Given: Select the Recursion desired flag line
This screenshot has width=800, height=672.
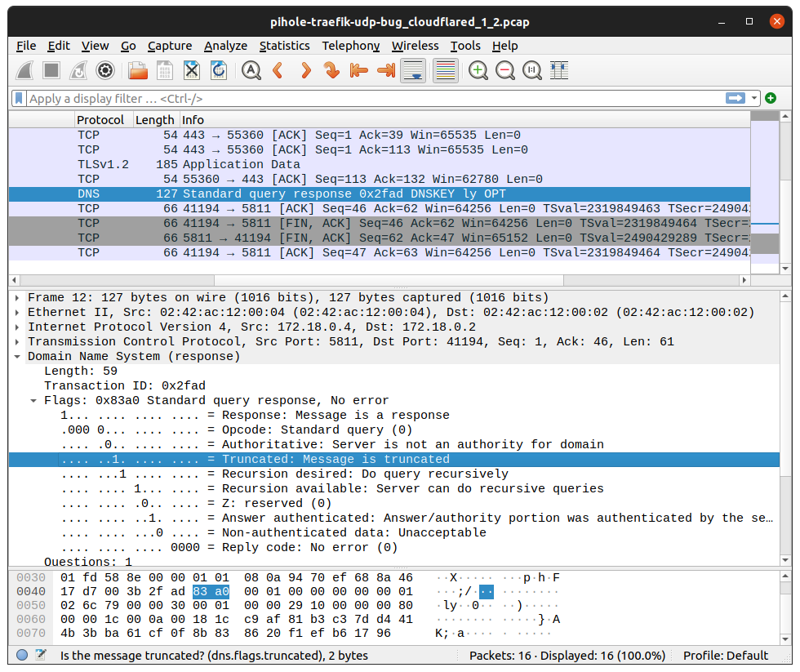Looking at the screenshot, I should (393, 474).
